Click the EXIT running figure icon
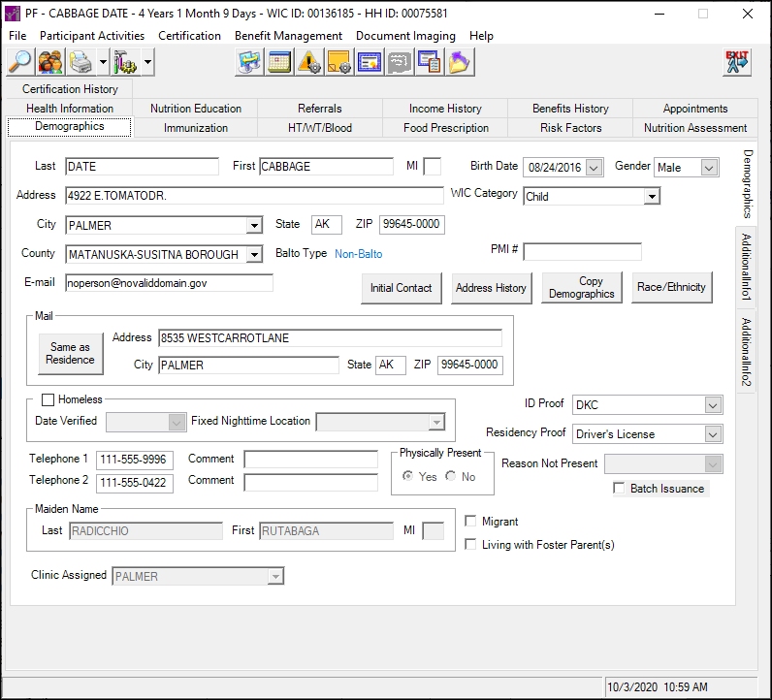The width and height of the screenshot is (772, 700). [x=737, y=62]
